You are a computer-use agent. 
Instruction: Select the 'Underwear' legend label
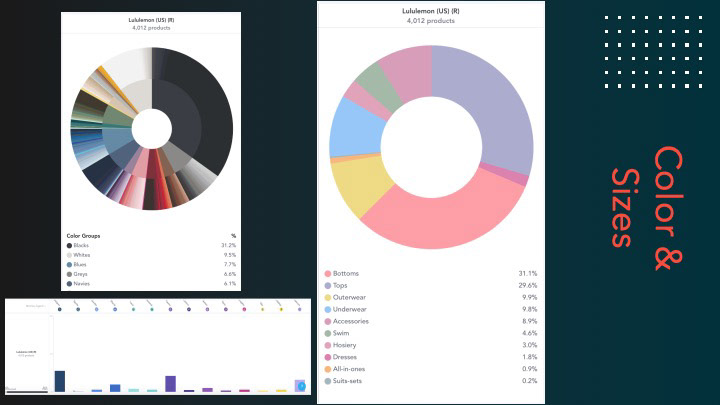coord(349,309)
